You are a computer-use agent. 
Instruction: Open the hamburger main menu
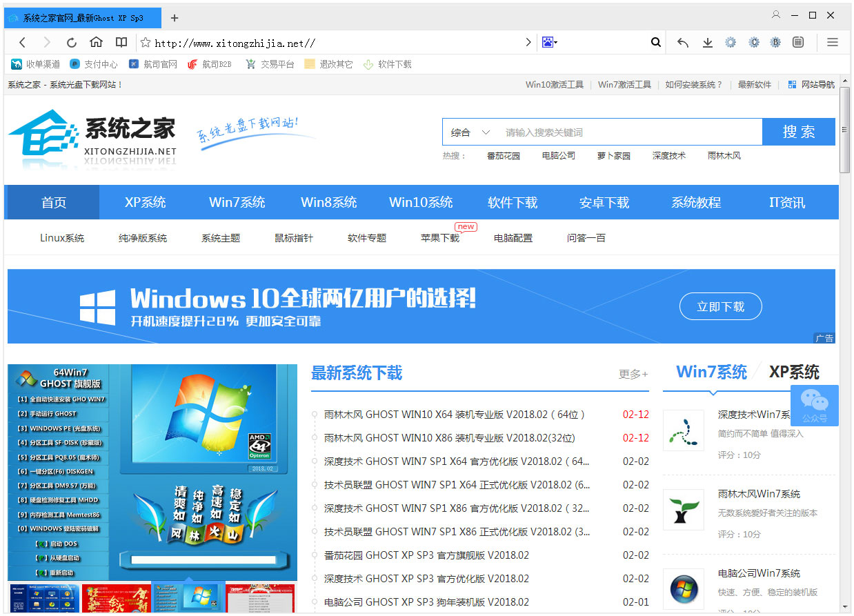832,43
